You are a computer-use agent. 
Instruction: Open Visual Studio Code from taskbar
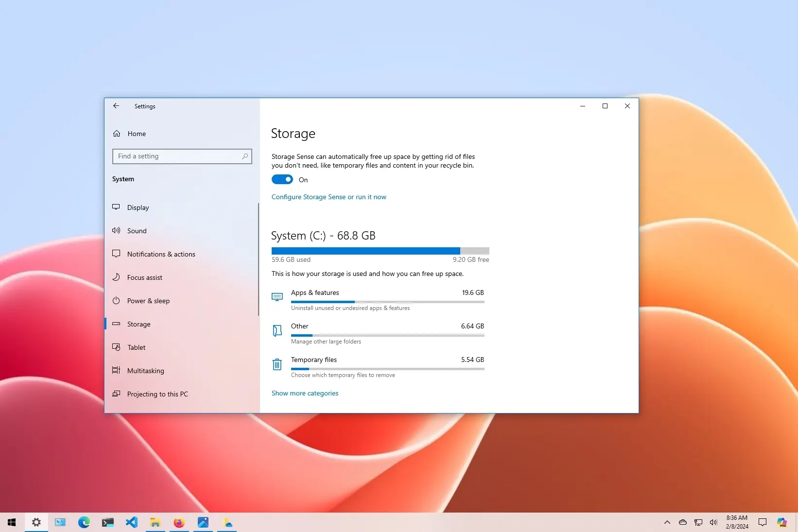(132, 522)
